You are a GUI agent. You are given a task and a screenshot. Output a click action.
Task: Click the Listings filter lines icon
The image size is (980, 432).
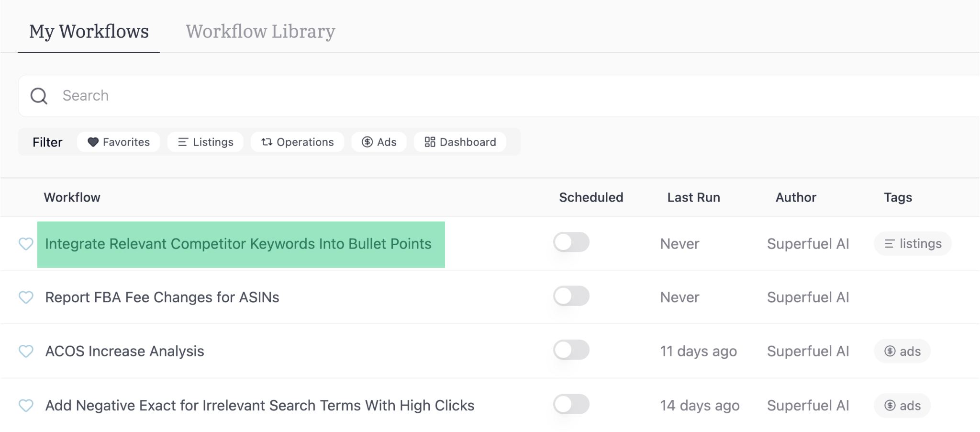coord(182,142)
